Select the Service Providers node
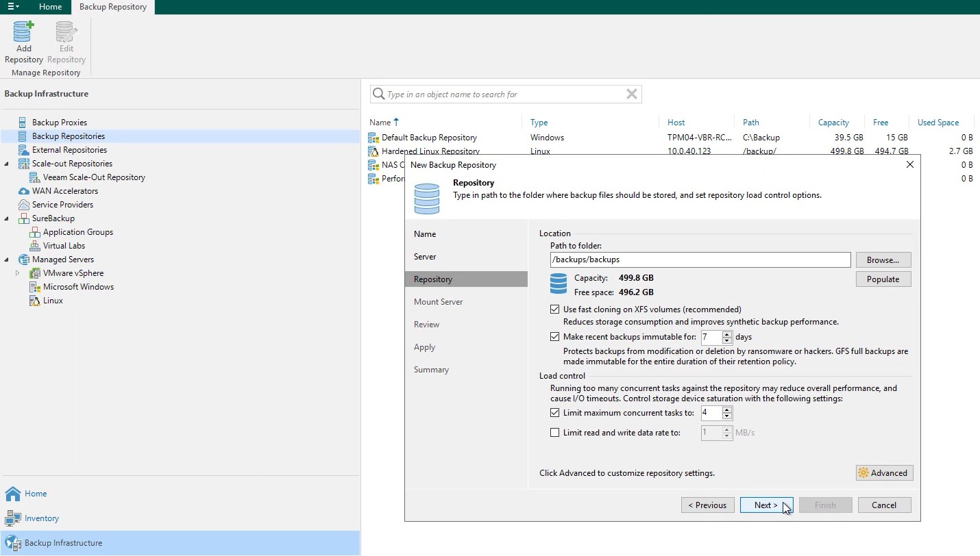The image size is (980, 556). point(62,205)
